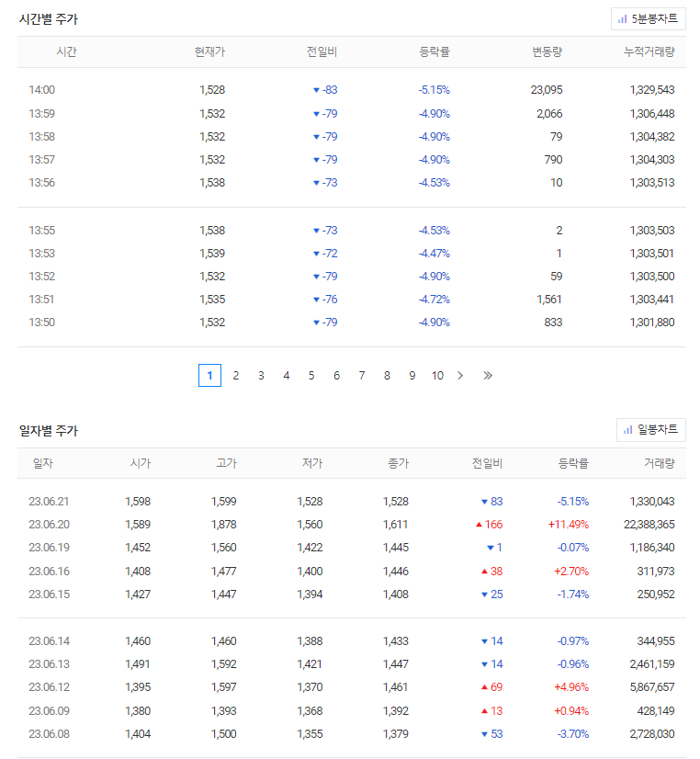Click the 13:50 time cell

point(41,323)
